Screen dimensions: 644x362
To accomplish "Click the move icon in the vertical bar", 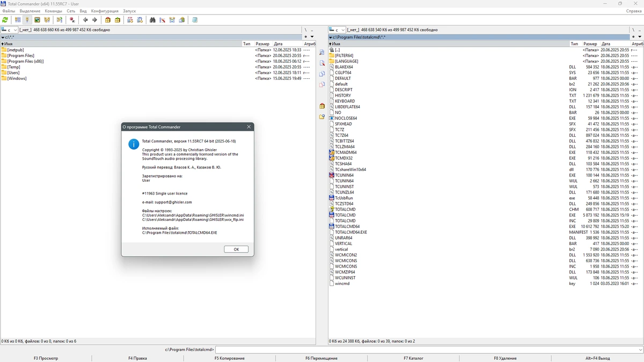I will [322, 84].
